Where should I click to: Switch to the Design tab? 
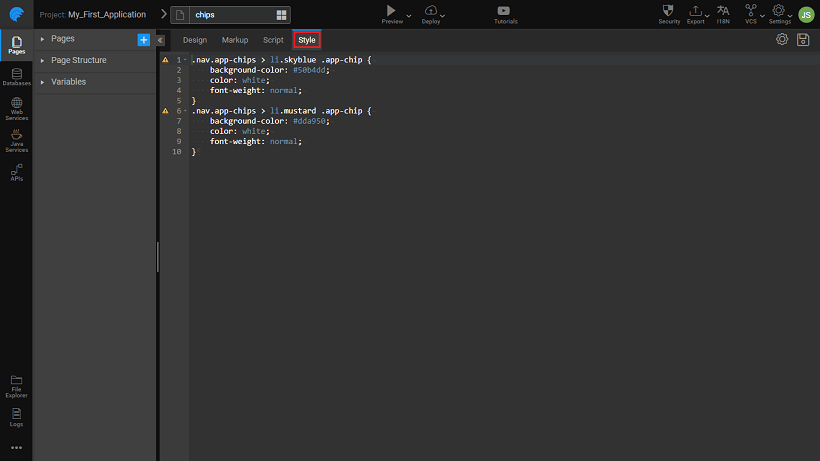pos(195,40)
